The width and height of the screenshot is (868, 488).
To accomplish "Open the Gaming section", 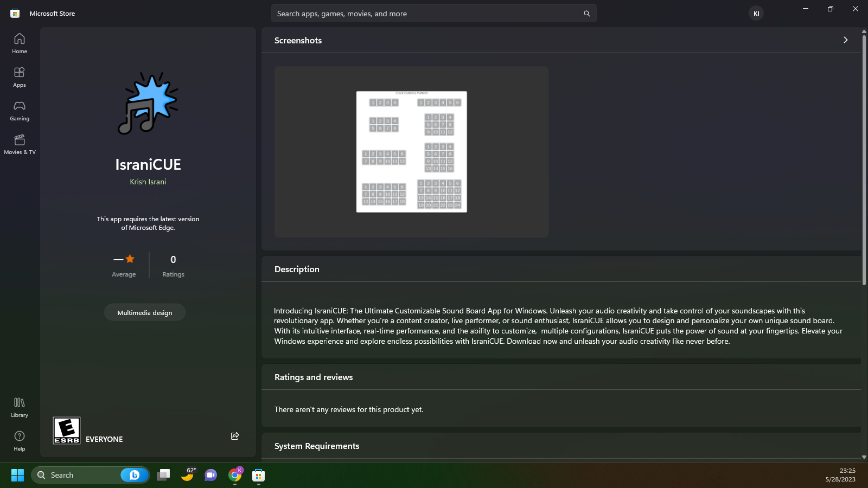I will pos(20,111).
